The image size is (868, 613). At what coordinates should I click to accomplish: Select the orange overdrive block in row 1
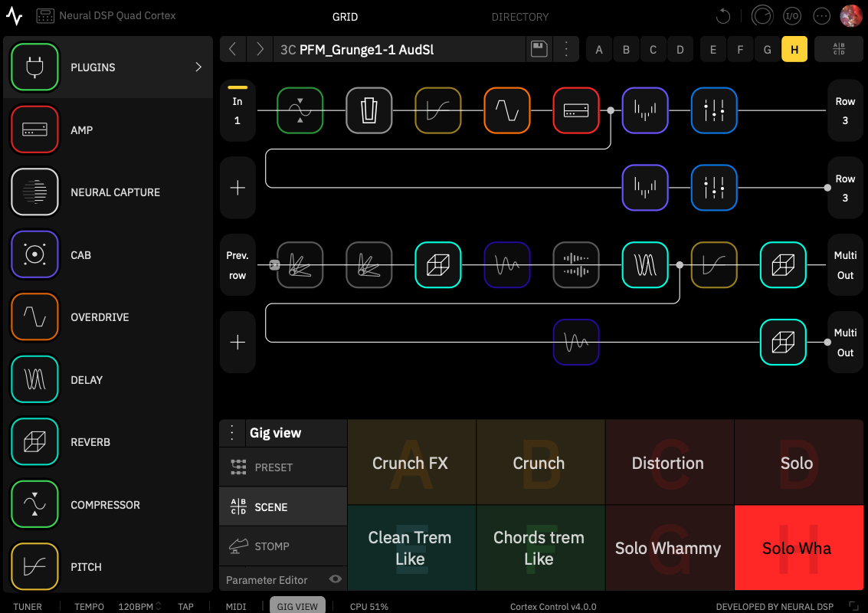tap(507, 110)
